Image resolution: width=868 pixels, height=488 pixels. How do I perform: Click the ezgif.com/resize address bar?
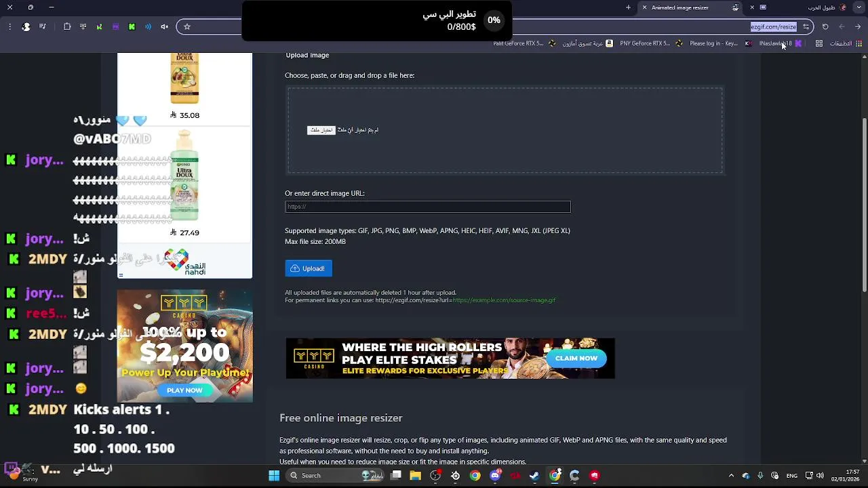tap(773, 26)
